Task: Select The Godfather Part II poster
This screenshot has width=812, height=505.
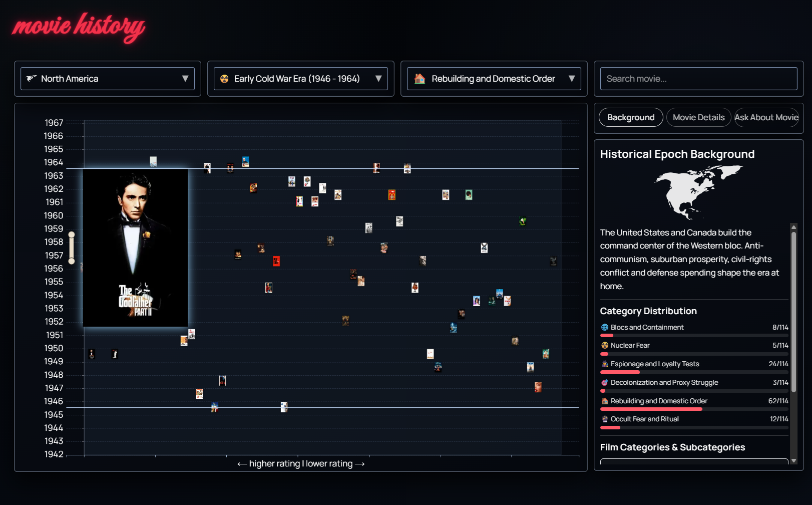Action: pos(135,247)
